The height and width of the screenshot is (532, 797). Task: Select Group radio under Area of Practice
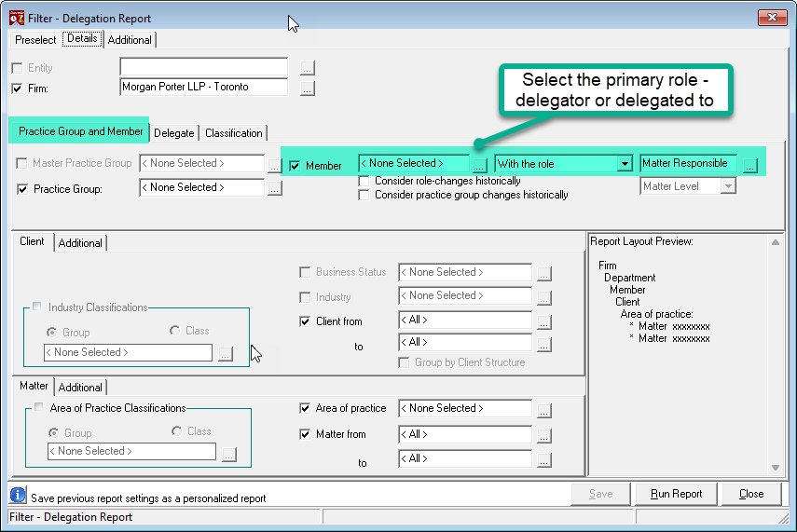pos(53,433)
